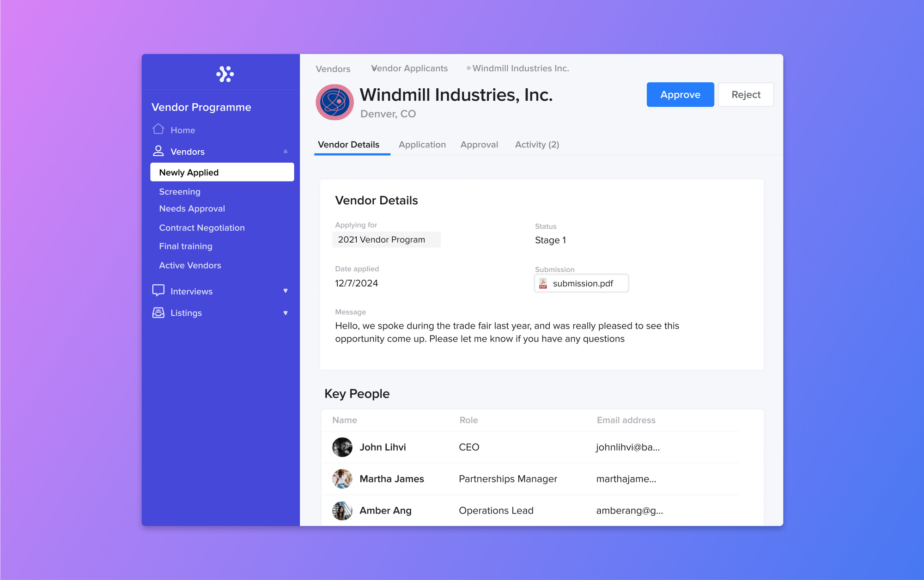This screenshot has height=580, width=924.
Task: Click Amber Ang's avatar photo
Action: [342, 511]
